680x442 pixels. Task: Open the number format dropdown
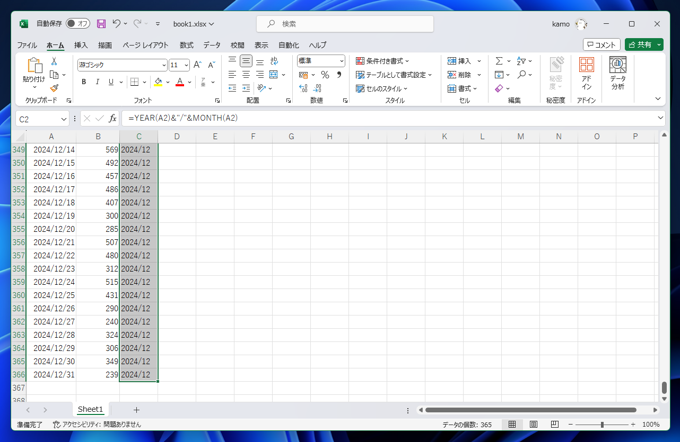342,61
